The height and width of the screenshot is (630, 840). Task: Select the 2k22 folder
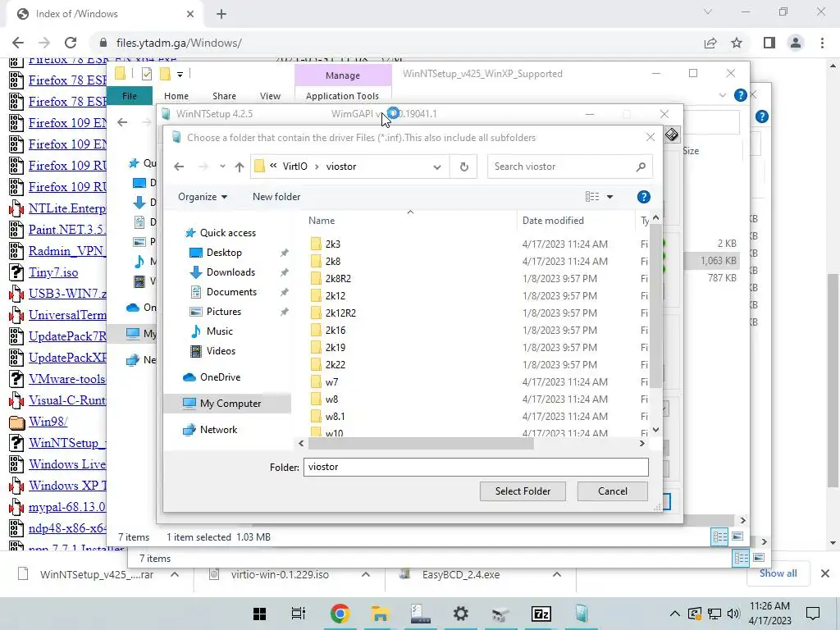click(x=336, y=365)
